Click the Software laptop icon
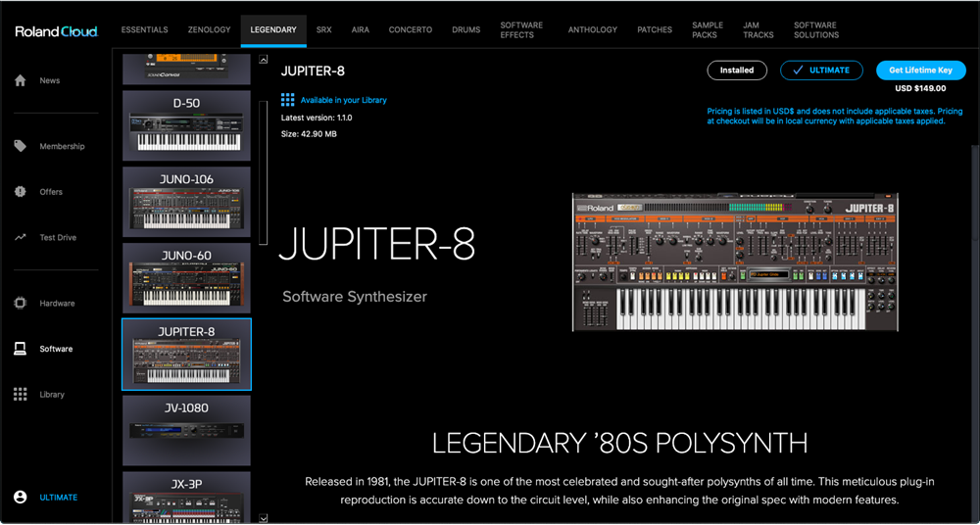980x525 pixels. (20, 349)
